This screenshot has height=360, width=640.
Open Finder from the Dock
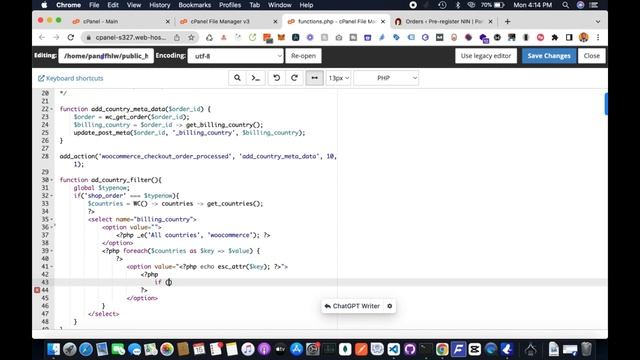point(53,349)
